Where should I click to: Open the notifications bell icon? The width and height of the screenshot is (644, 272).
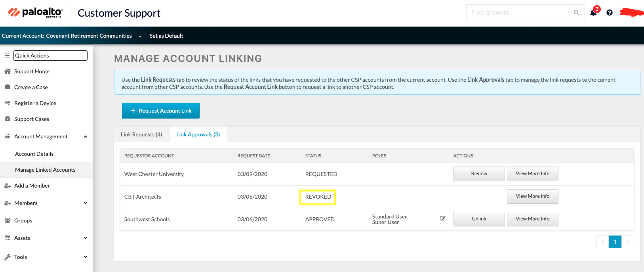click(593, 13)
